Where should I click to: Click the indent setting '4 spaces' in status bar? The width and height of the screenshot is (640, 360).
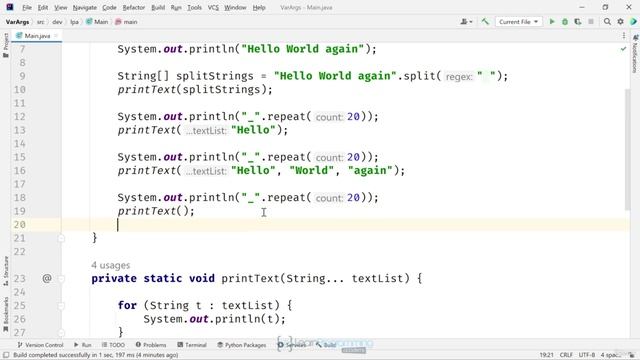[610, 355]
